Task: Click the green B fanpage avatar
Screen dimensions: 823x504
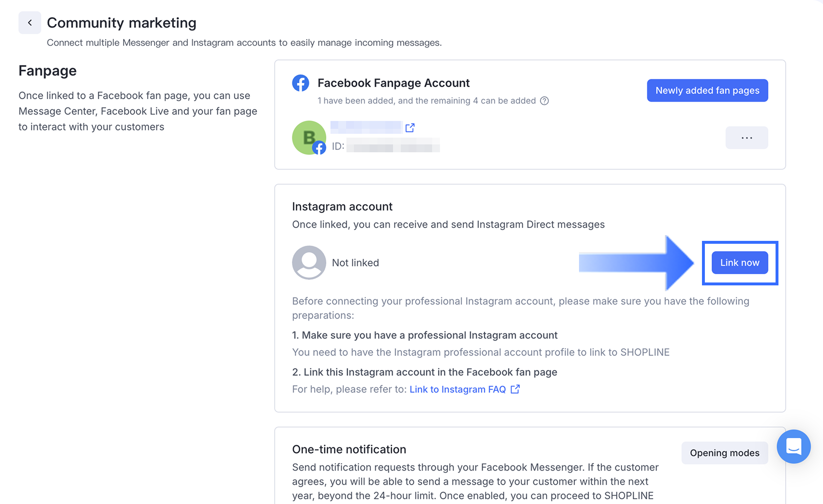Action: click(308, 137)
